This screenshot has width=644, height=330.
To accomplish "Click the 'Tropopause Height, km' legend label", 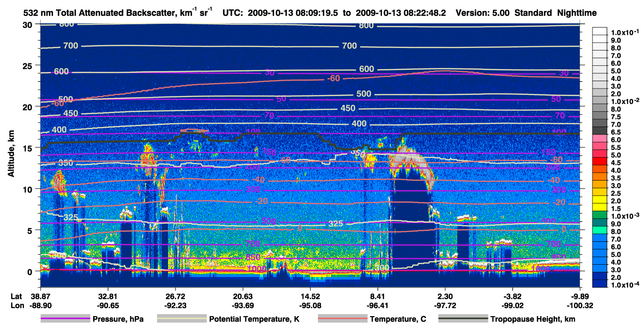I will coord(533,320).
